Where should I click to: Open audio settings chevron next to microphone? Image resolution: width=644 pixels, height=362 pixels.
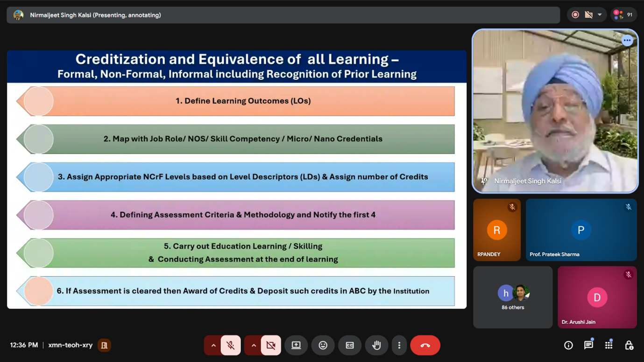tap(213, 345)
